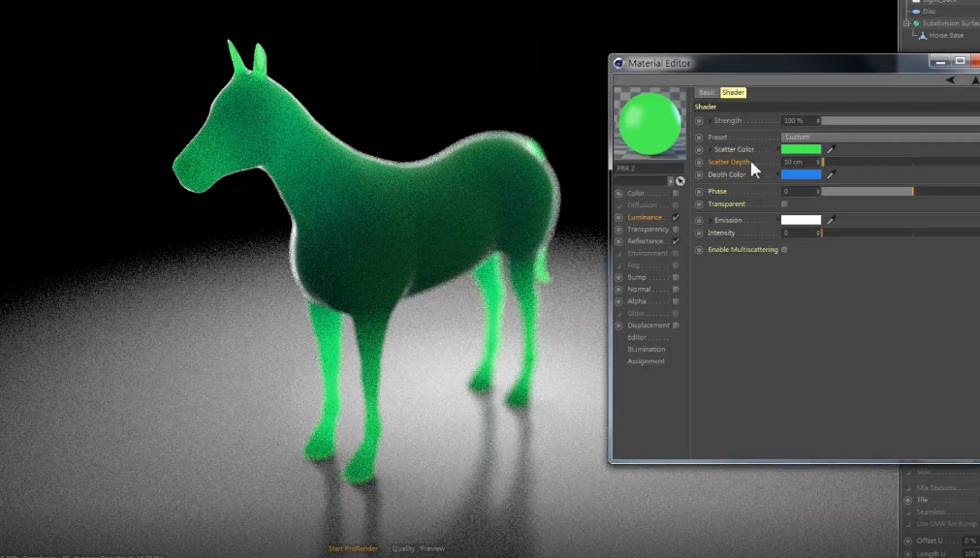Expand the Emission parameter triangle
Screen dimensions: 980x558
pyautogui.click(x=711, y=220)
